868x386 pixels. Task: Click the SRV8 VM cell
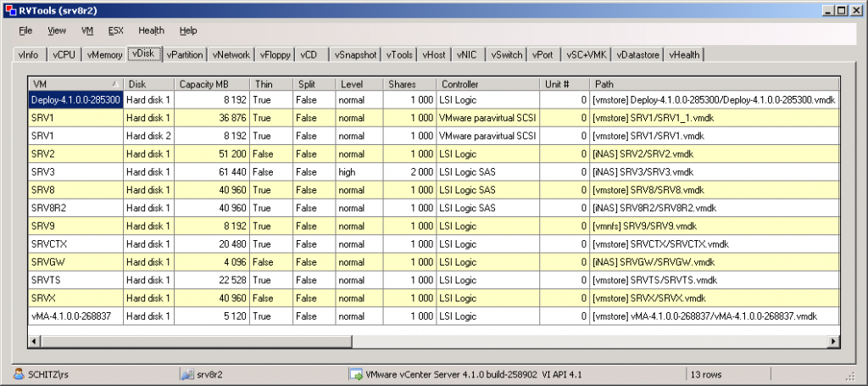tap(75, 190)
